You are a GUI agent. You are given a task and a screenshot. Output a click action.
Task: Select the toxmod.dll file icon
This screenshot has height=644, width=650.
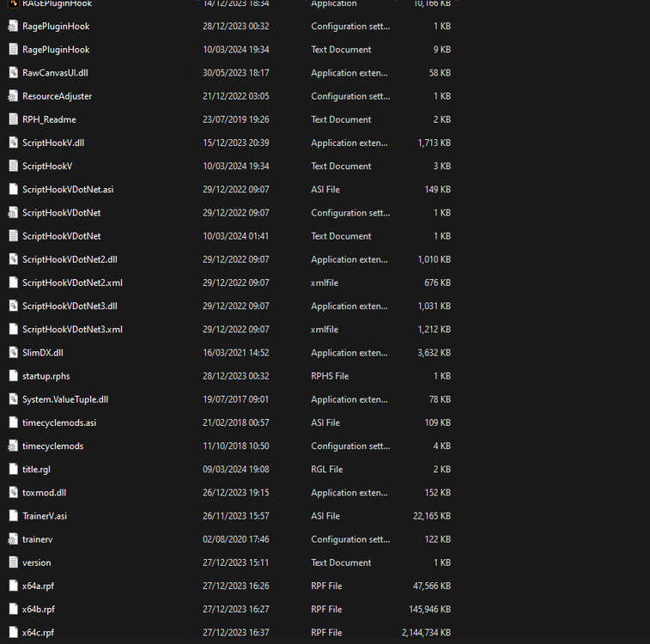tap(13, 493)
